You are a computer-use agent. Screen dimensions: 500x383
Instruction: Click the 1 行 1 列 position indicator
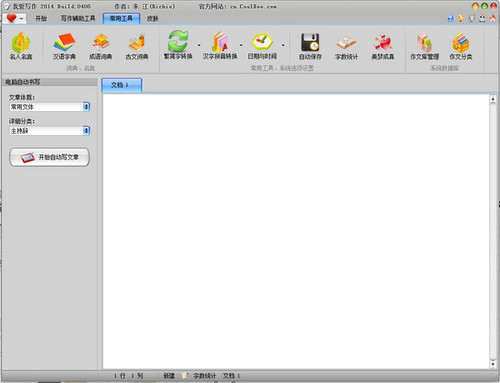128,376
